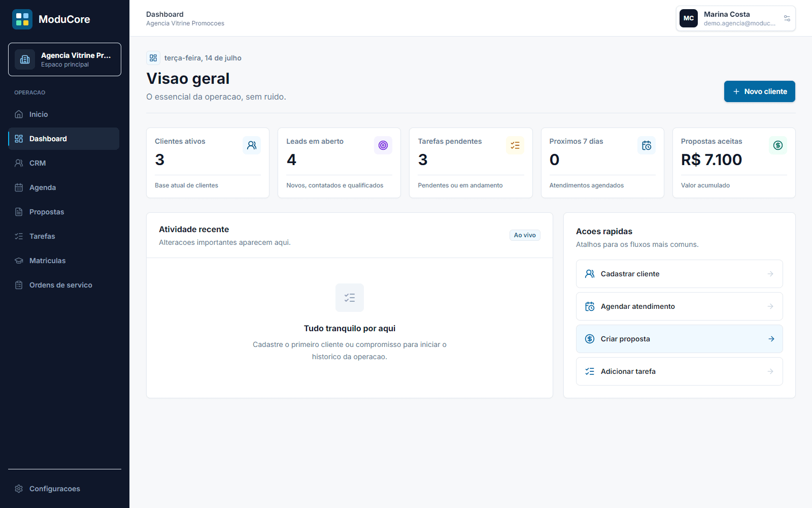Image resolution: width=812 pixels, height=508 pixels.
Task: Click 'Novos, contatados e qualificados' caption
Action: click(x=335, y=185)
